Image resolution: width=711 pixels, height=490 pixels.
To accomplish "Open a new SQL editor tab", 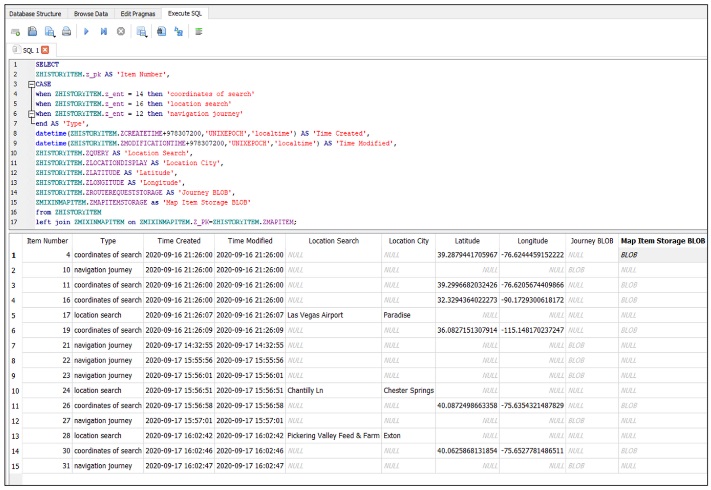I will (x=15, y=31).
